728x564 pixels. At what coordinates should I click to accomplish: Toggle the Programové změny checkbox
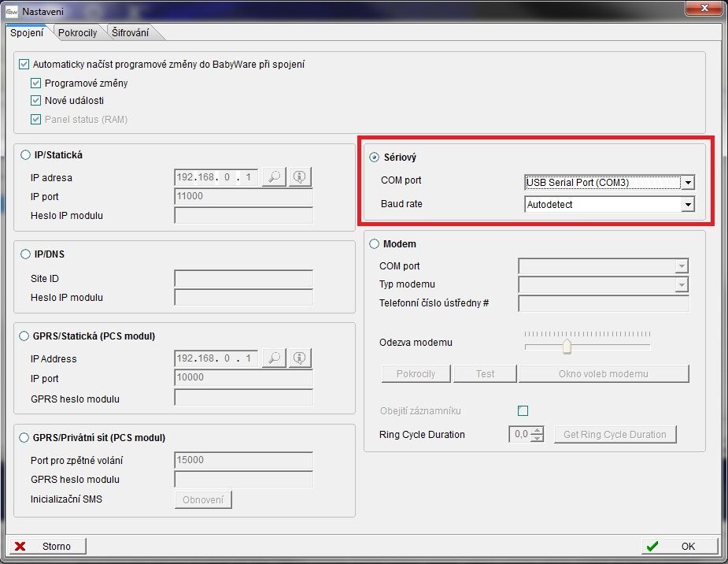(35, 83)
